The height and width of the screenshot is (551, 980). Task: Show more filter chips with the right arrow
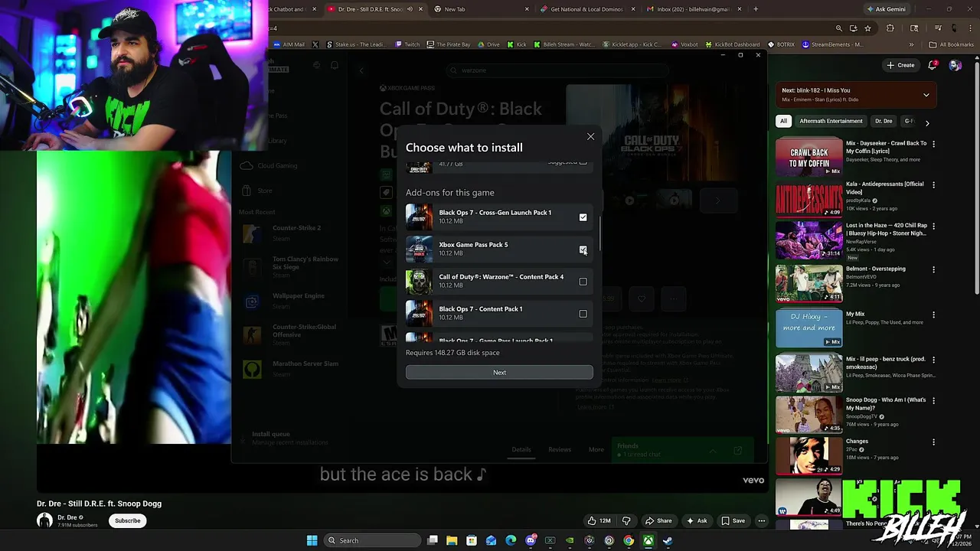click(926, 122)
